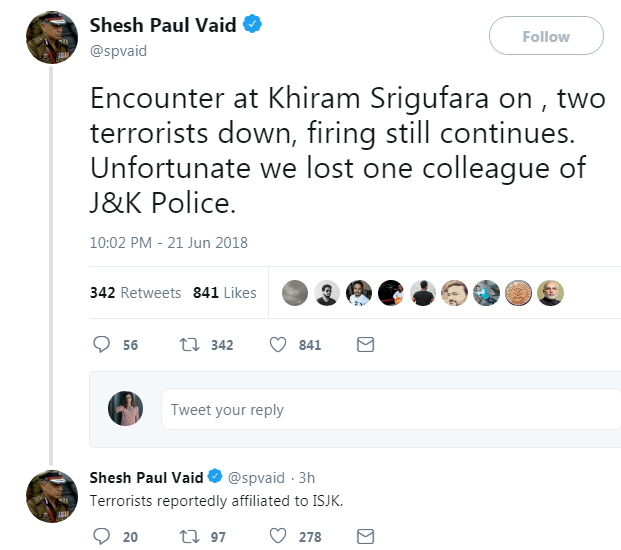The width and height of the screenshot is (621, 550).
Task: Reply to the main encounter tweet
Action: pos(101,345)
